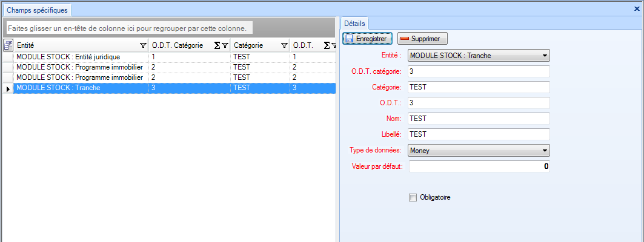Switch to the Champs spécifiques tab

coord(36,10)
